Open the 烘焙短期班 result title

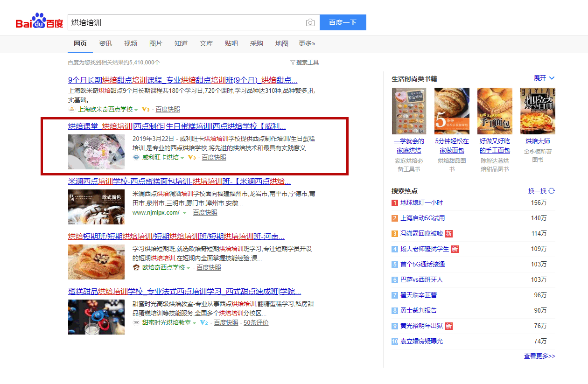click(176, 237)
